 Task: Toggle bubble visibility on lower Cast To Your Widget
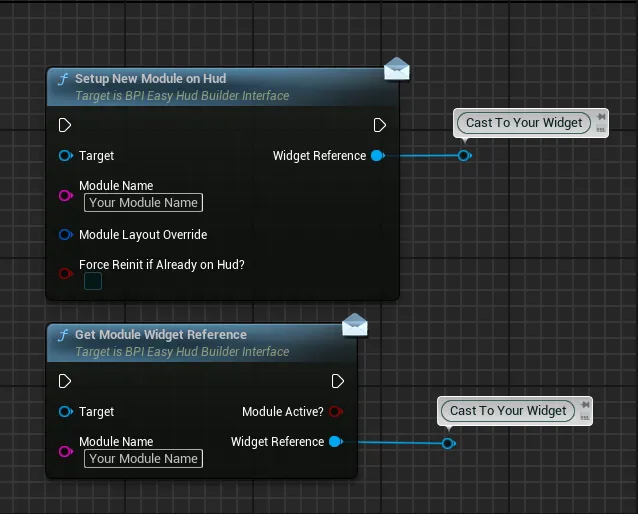585,417
